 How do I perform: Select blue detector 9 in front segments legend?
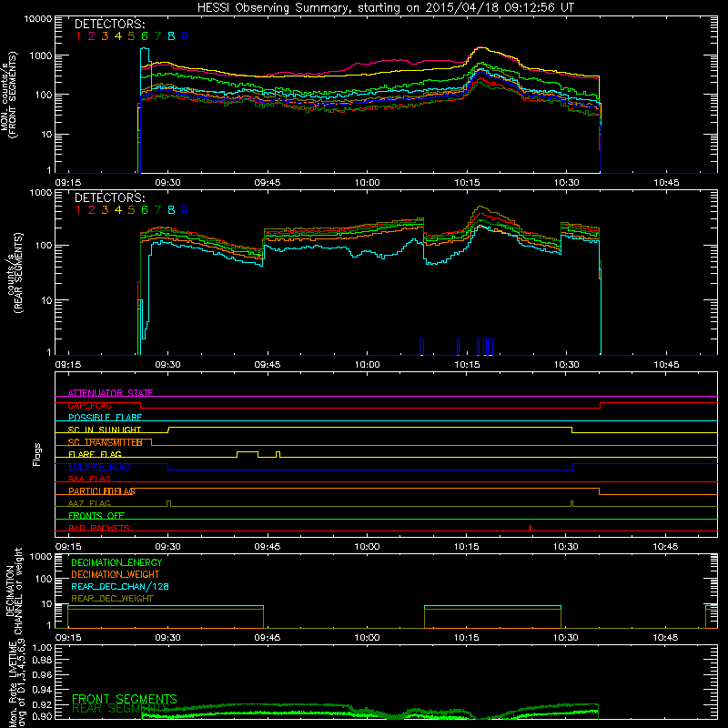[185, 36]
